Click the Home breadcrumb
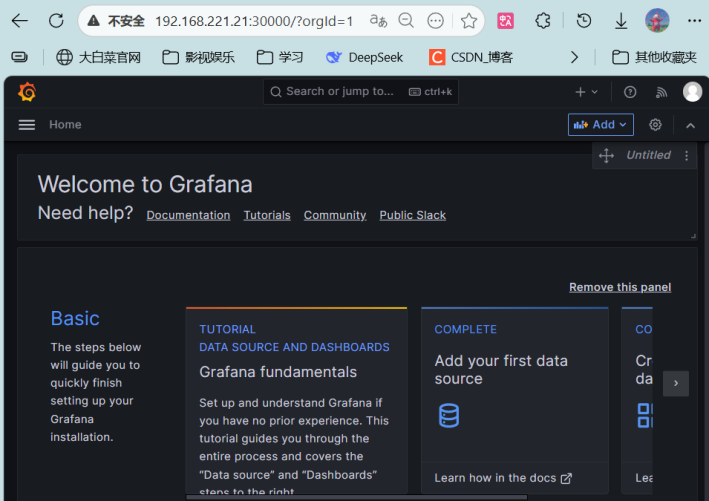The height and width of the screenshot is (501, 709). (65, 125)
